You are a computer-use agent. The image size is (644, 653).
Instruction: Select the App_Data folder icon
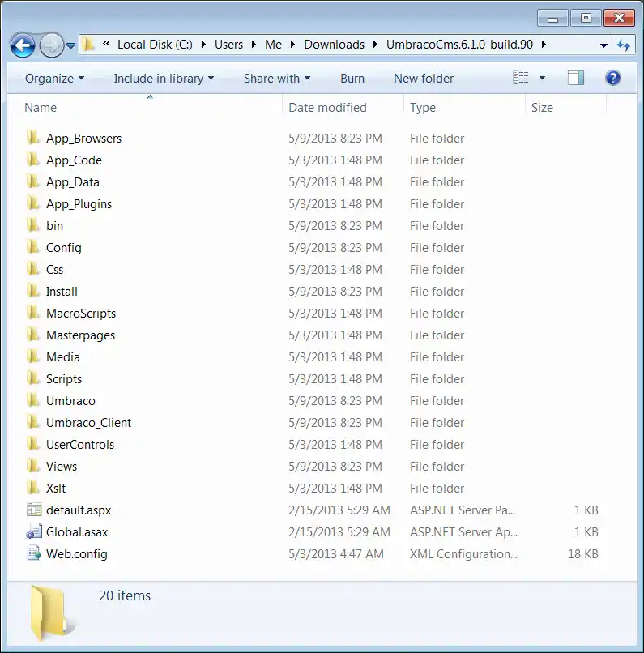(x=33, y=181)
